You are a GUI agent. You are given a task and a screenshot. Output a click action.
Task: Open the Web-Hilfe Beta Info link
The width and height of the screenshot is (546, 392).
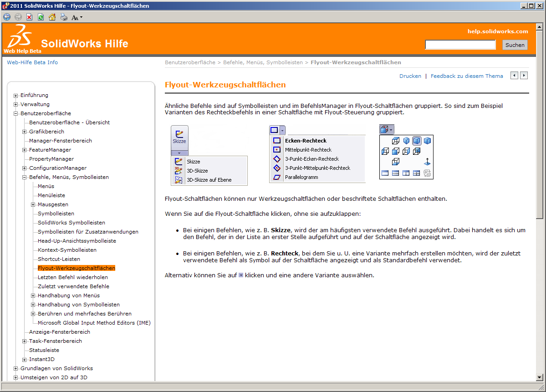pos(32,62)
